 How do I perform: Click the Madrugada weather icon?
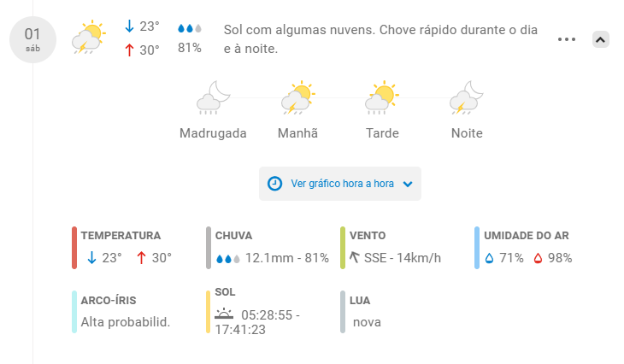tap(213, 98)
